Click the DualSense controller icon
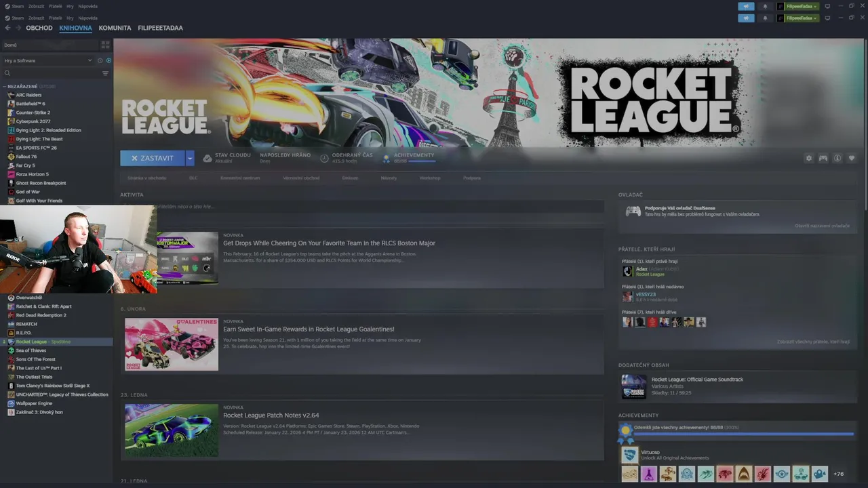 (x=633, y=211)
